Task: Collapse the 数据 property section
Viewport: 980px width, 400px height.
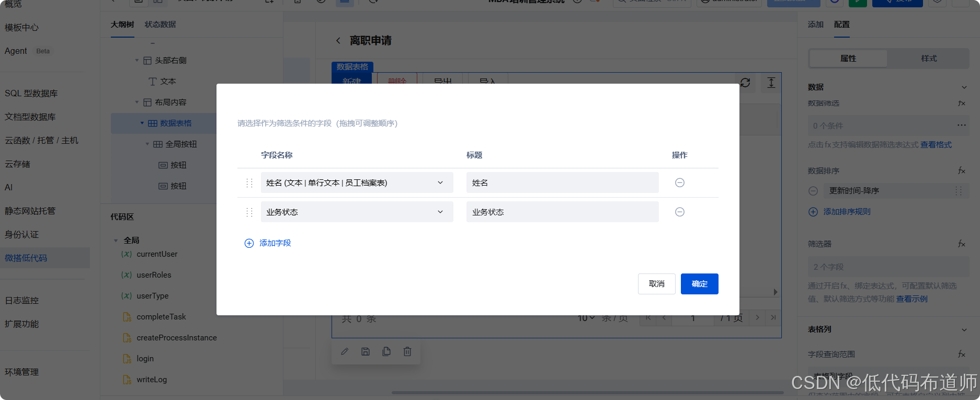Action: [x=964, y=87]
